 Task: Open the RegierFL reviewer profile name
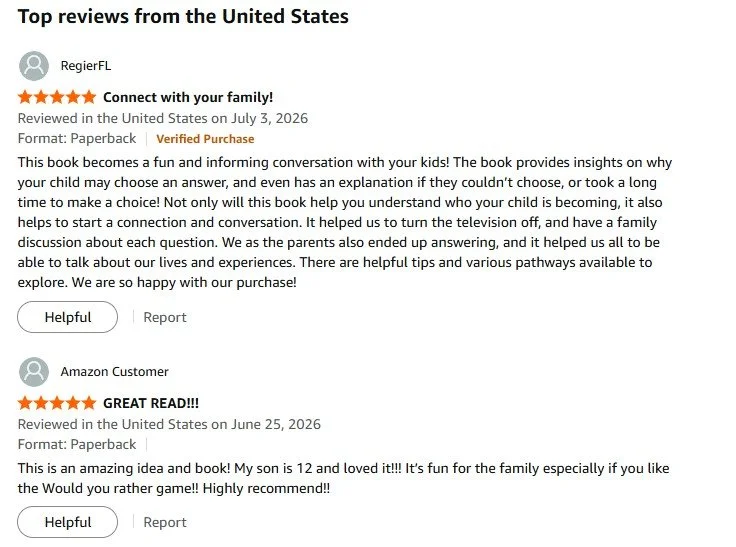pyautogui.click(x=86, y=66)
